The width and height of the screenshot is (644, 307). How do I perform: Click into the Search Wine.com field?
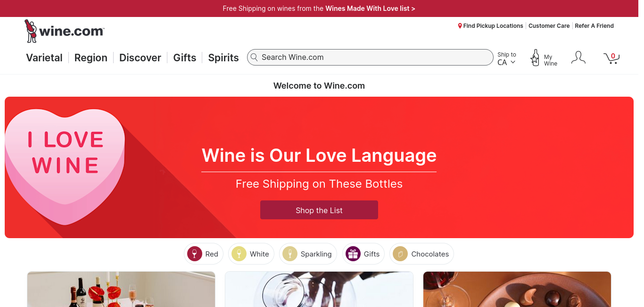pos(370,57)
